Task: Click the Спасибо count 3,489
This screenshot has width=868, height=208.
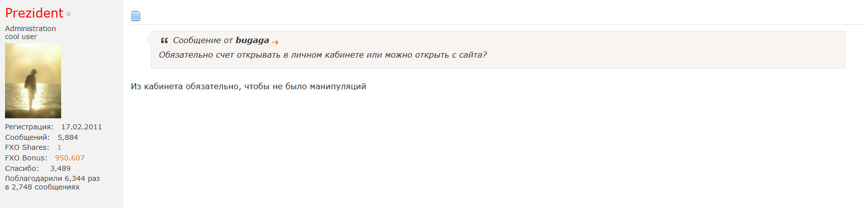Action: point(60,168)
